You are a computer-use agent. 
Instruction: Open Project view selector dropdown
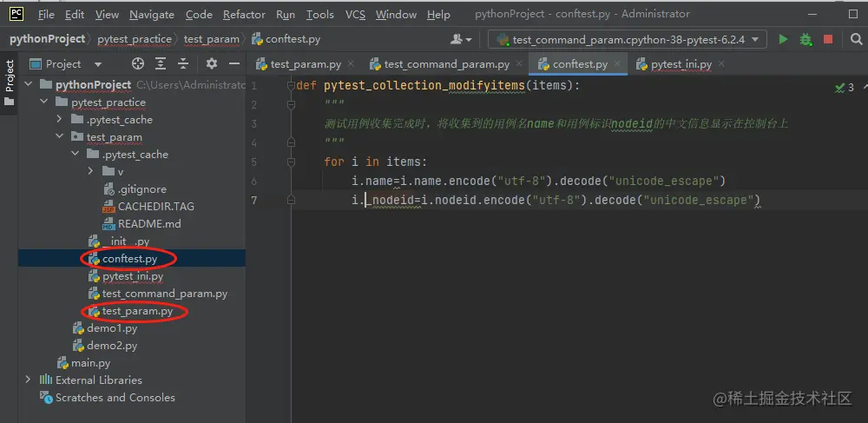[x=66, y=64]
